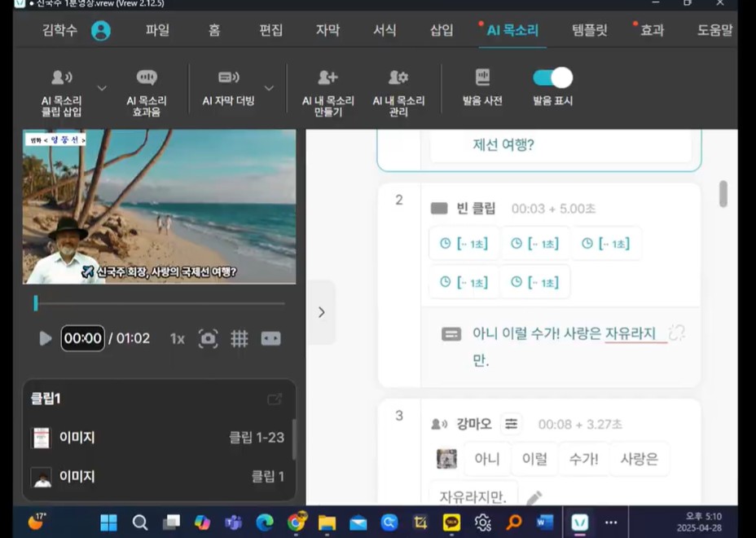
Task: Open AI 내 목소리 만들기
Action: coord(327,78)
